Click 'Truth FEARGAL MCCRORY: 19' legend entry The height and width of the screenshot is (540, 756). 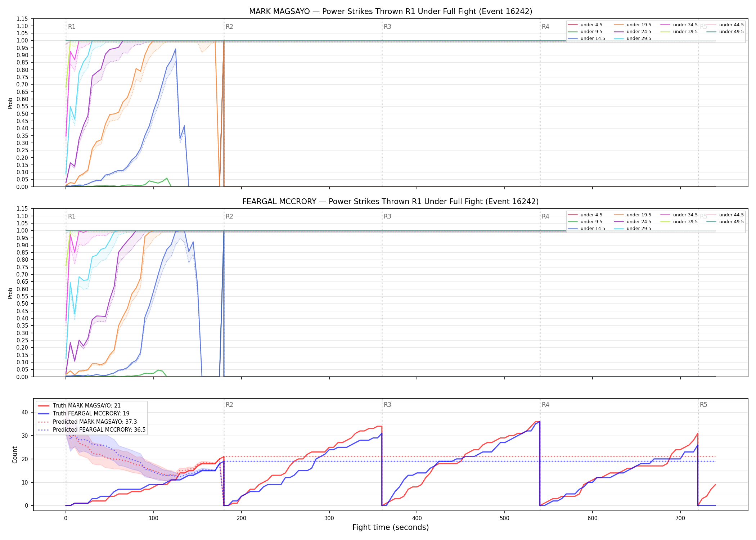coord(84,414)
